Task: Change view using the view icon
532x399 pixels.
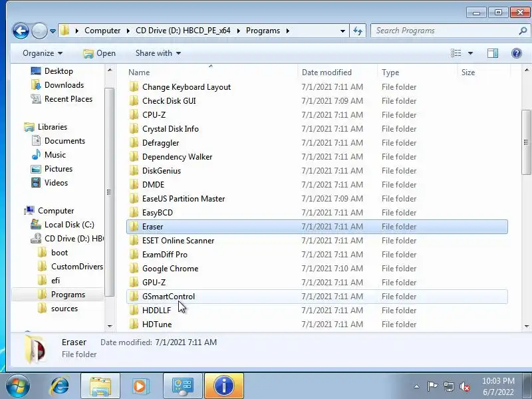Action: point(456,53)
